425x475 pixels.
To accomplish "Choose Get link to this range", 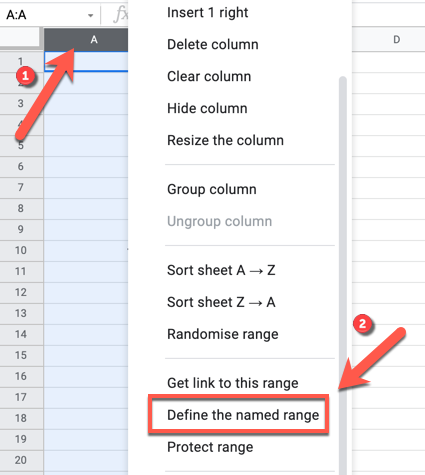I will (x=233, y=383).
